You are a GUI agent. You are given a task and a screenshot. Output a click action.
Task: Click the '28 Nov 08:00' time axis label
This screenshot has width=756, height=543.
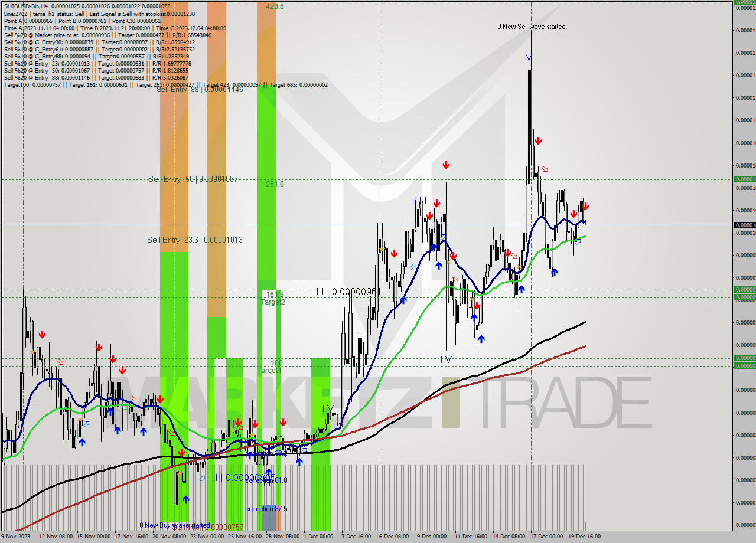[x=283, y=537]
